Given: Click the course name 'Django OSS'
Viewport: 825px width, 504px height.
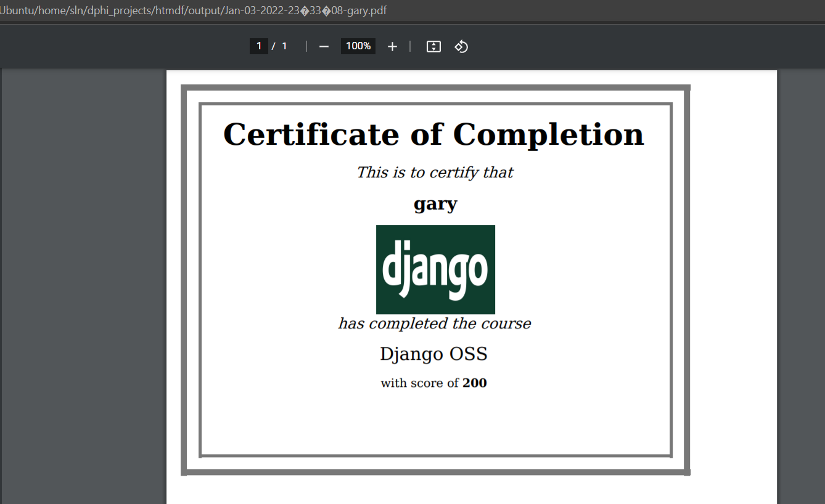Looking at the screenshot, I should (x=433, y=354).
